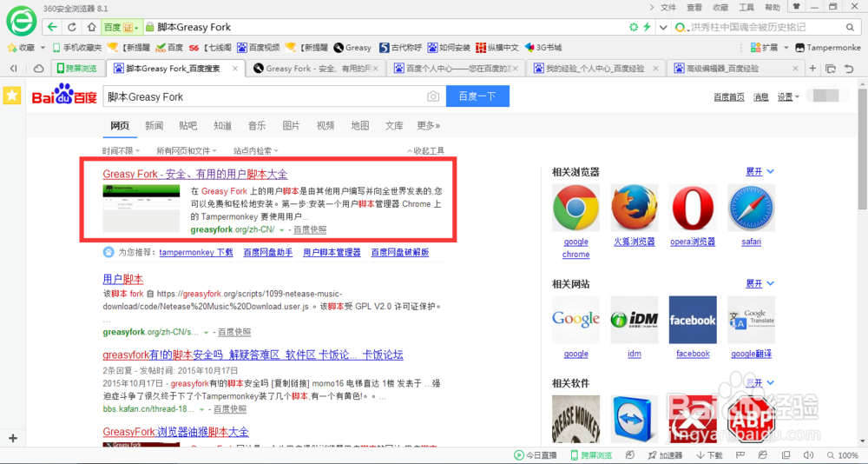This screenshot has height=464, width=868.
Task: Click the camera image-search icon
Action: [x=433, y=96]
